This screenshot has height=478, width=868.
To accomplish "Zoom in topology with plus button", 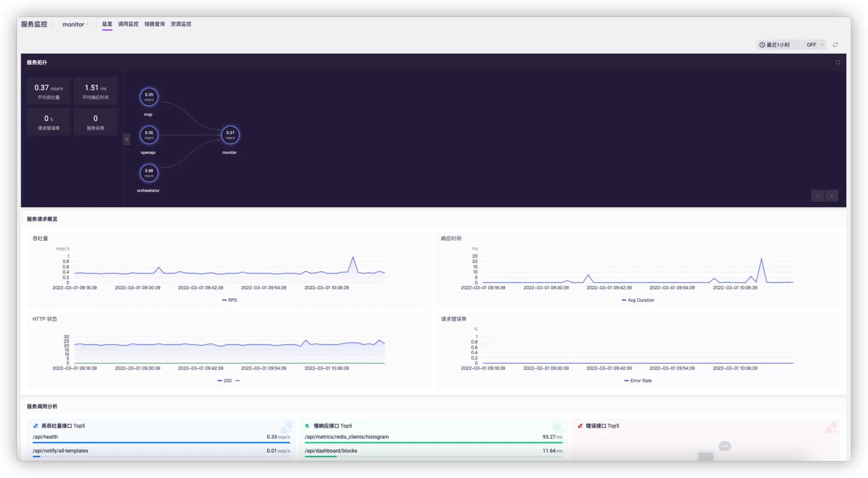I will pyautogui.click(x=831, y=196).
